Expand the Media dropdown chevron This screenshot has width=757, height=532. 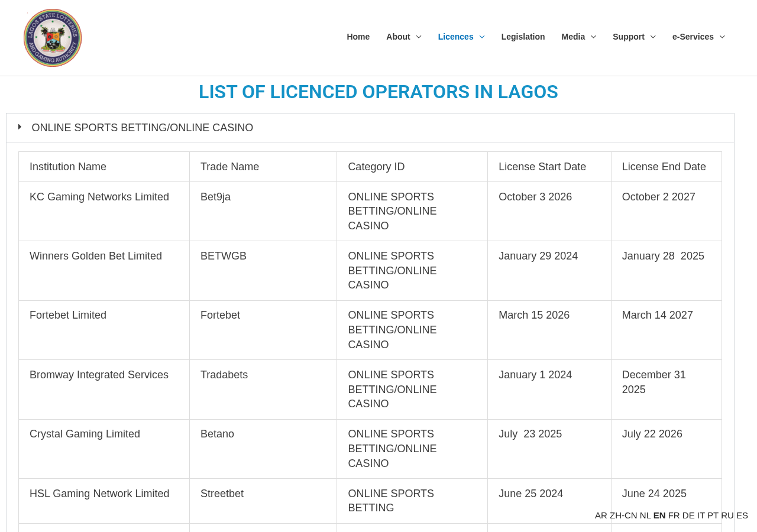point(593,37)
